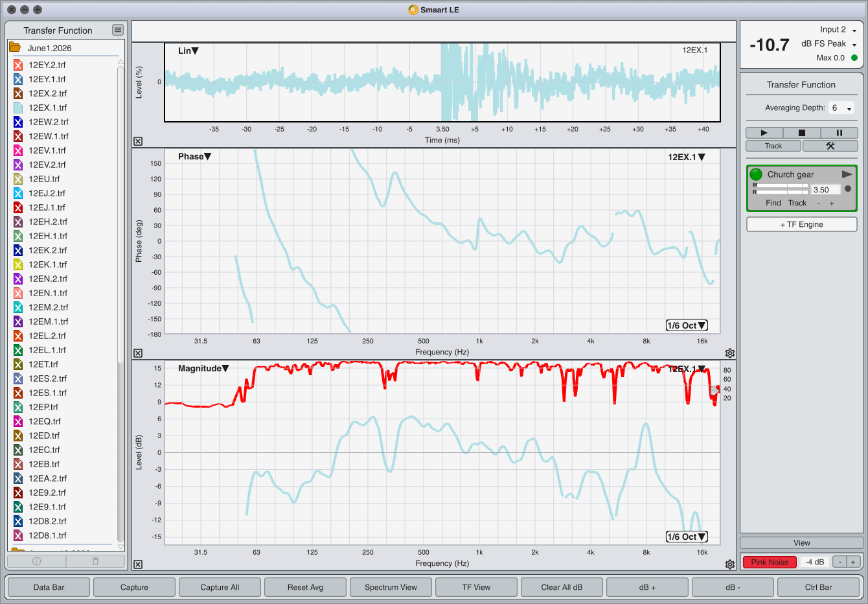Open the phase 1/6 Oct smoothing dropdown
Screen dimensions: 868x604
pos(687,325)
